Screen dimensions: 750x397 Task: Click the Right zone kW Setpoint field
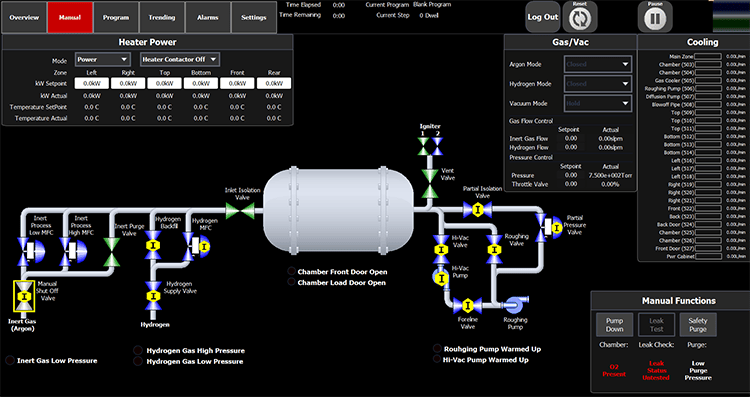128,83
